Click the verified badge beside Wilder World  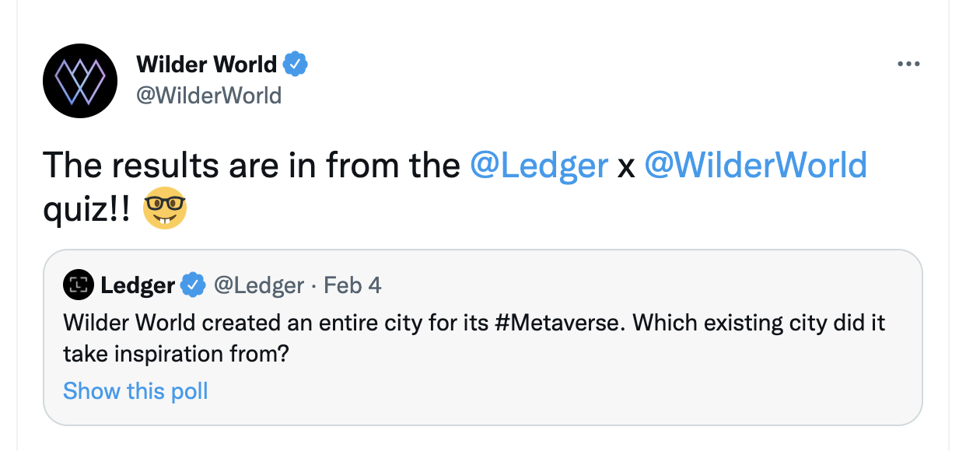point(296,64)
